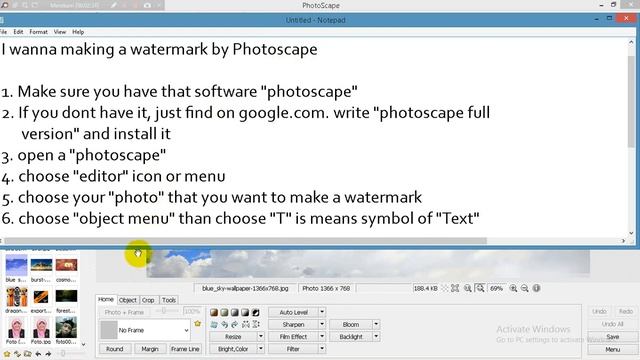Screen dimensions: 640x360
Task: Open the Film Effect dropdown arrow
Action: pos(322,337)
